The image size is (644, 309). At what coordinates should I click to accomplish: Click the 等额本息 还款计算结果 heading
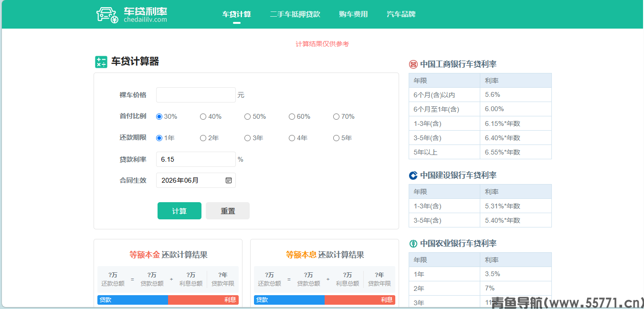pos(325,255)
